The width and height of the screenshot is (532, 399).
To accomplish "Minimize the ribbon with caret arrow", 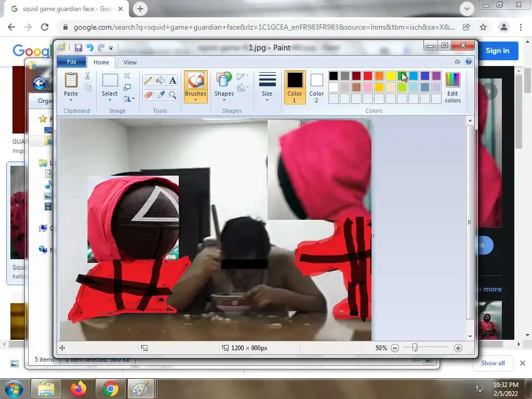I will 457,62.
